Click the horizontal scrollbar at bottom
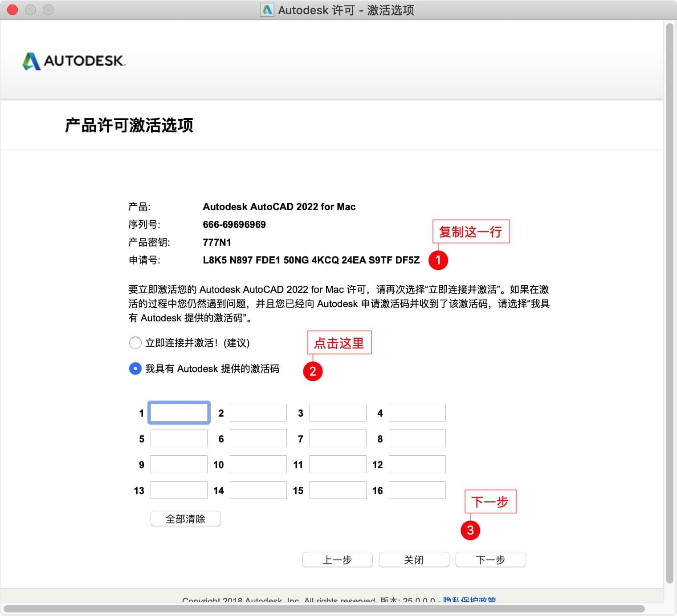The height and width of the screenshot is (616, 677). coord(324,608)
